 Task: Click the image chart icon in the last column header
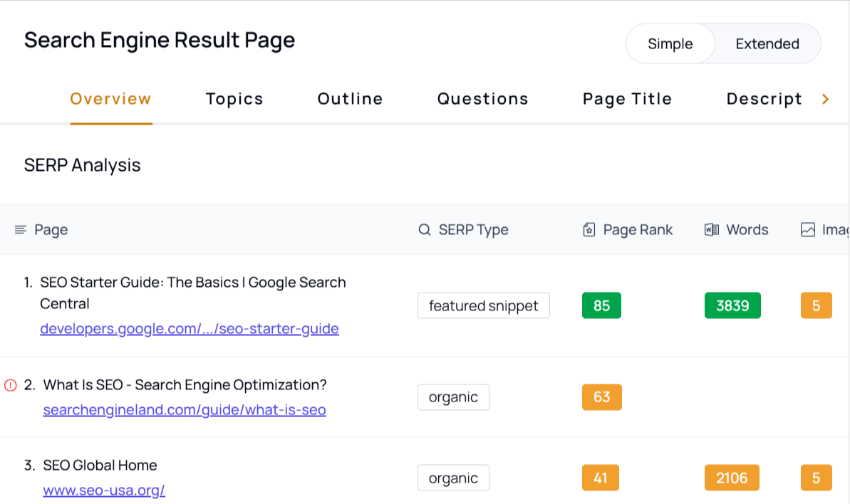point(808,229)
